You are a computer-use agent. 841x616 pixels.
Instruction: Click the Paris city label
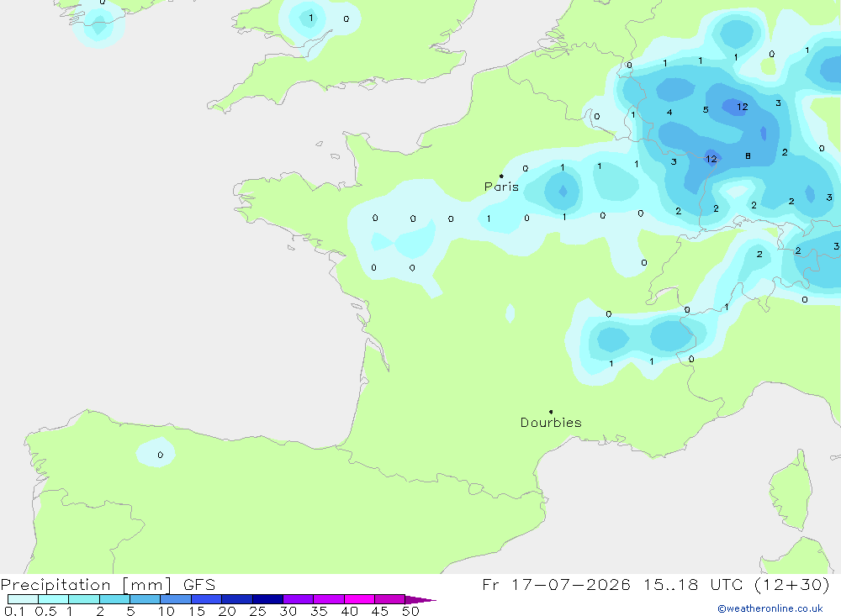[x=501, y=187]
